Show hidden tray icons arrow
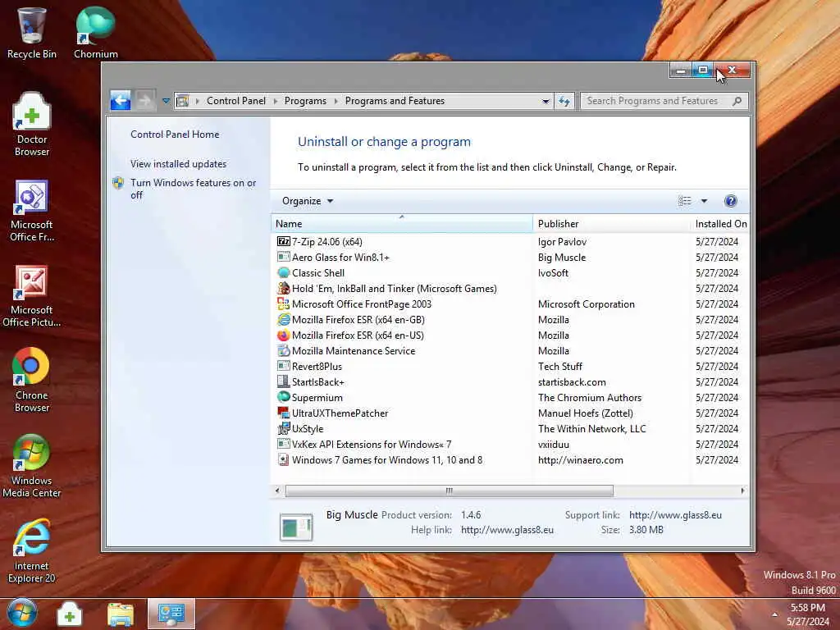The image size is (840, 630). (774, 614)
